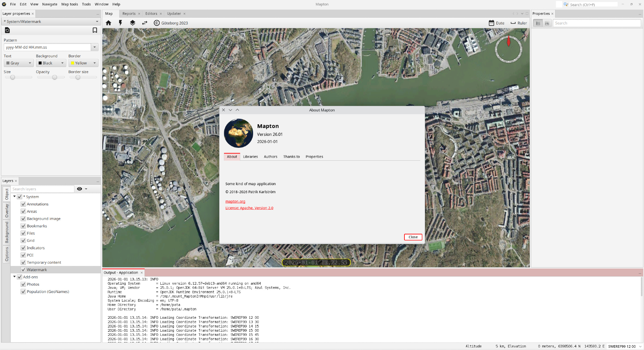Open the Map tools menu
The height and width of the screenshot is (350, 644).
coord(70,4)
